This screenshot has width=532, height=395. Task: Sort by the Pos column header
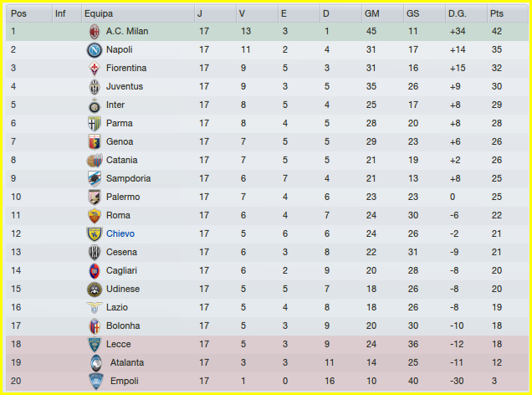pyautogui.click(x=18, y=13)
